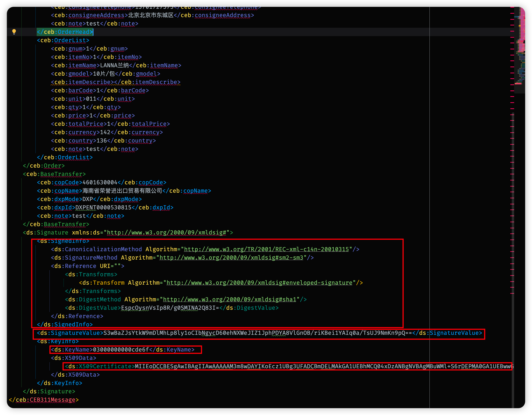The height and width of the screenshot is (415, 532).
Task: Click the ds:Reference URI attribute
Action: [106, 266]
